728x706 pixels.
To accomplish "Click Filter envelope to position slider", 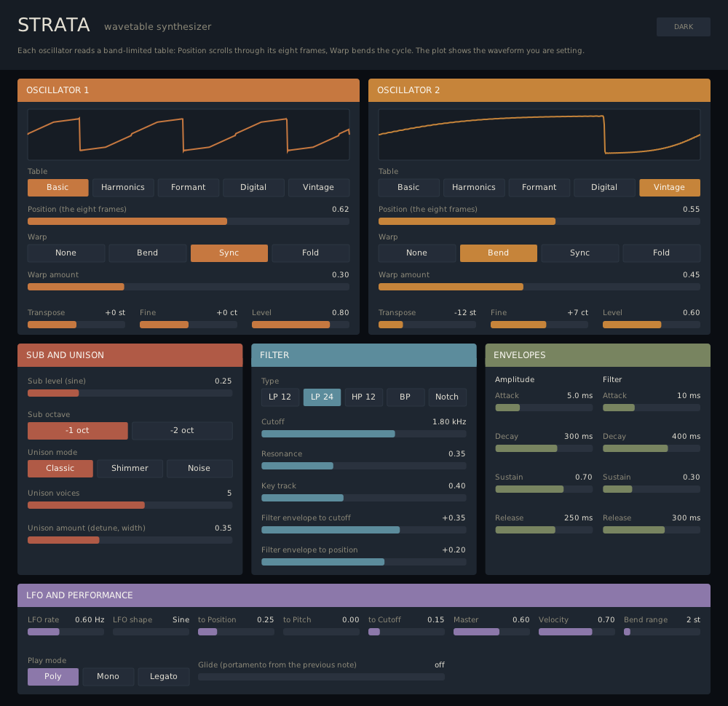I will pyautogui.click(x=363, y=562).
